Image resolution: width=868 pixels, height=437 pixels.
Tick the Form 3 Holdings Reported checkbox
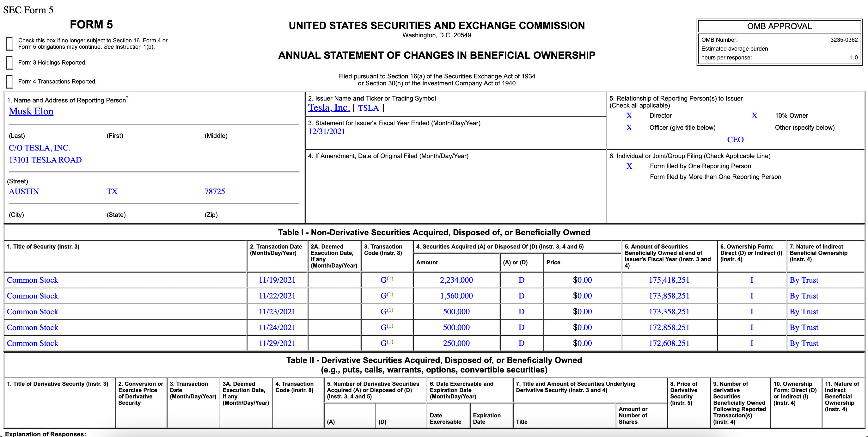point(10,63)
